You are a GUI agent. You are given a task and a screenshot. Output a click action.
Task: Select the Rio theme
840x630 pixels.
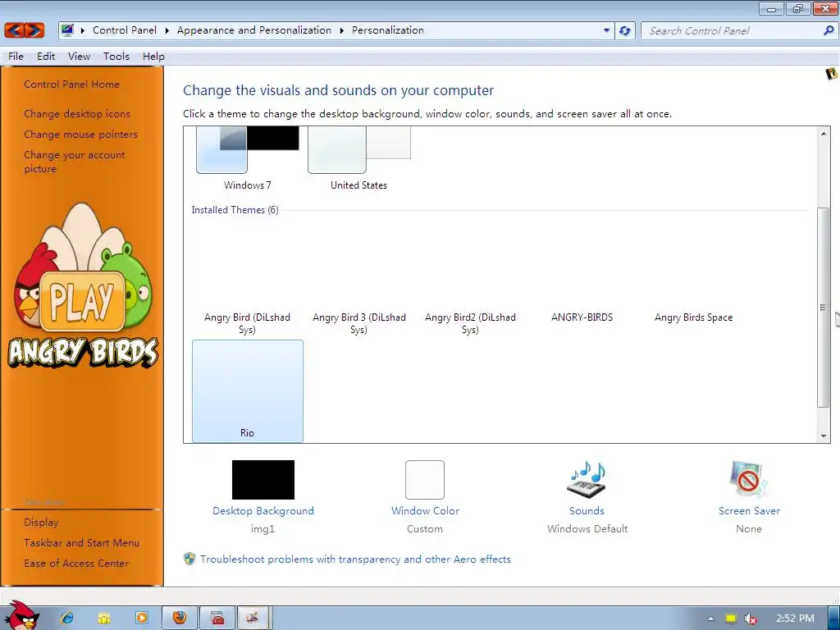[x=248, y=391]
